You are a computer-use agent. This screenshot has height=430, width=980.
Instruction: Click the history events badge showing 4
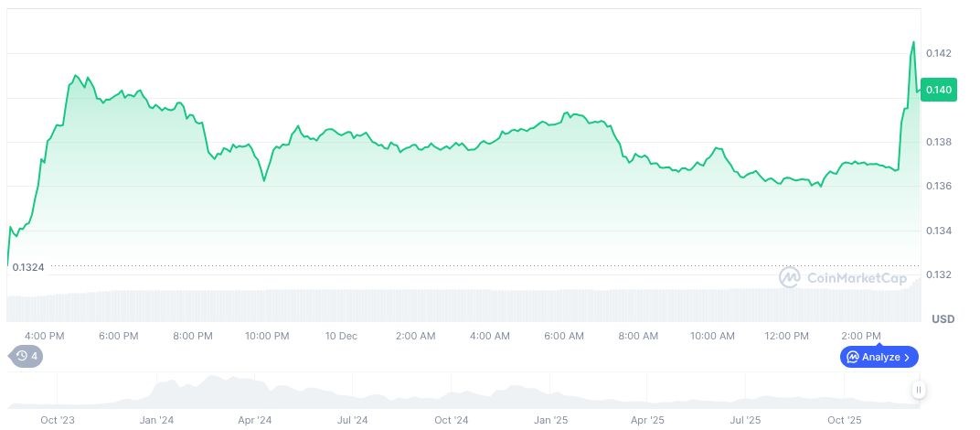click(26, 356)
